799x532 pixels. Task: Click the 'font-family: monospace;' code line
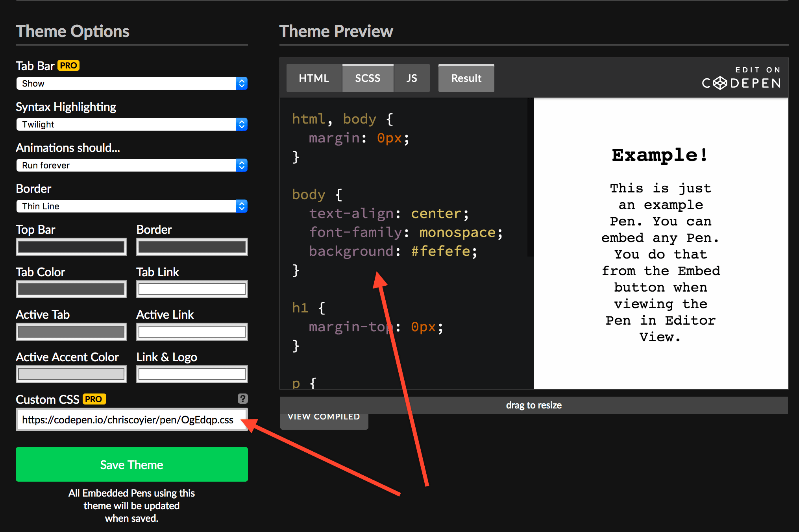pos(406,232)
